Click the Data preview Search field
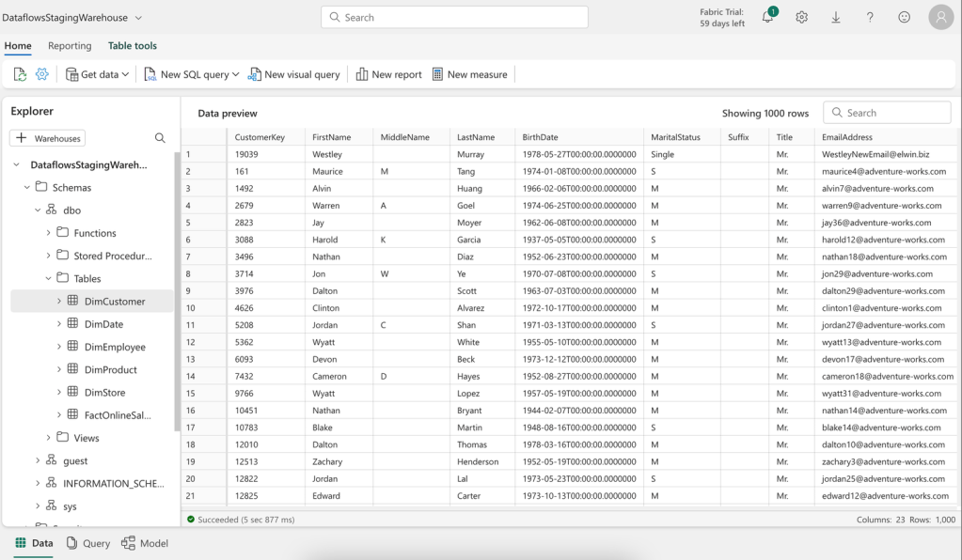Image resolution: width=962 pixels, height=560 pixels. (x=887, y=113)
